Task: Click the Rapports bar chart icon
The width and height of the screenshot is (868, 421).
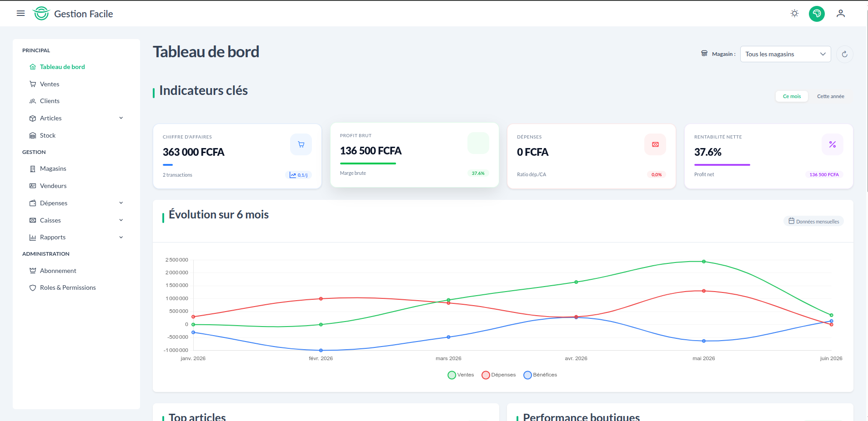Action: point(33,238)
